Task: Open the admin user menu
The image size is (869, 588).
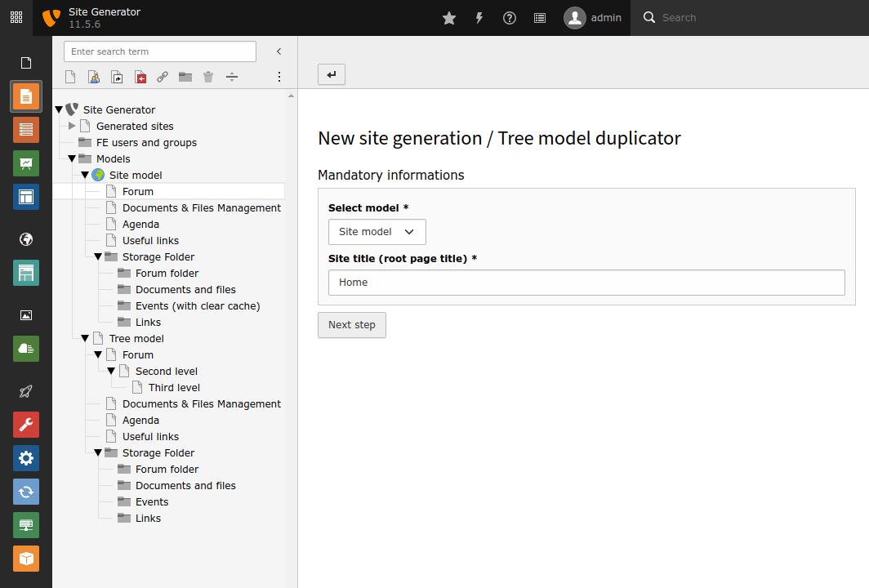Action: pyautogui.click(x=592, y=18)
